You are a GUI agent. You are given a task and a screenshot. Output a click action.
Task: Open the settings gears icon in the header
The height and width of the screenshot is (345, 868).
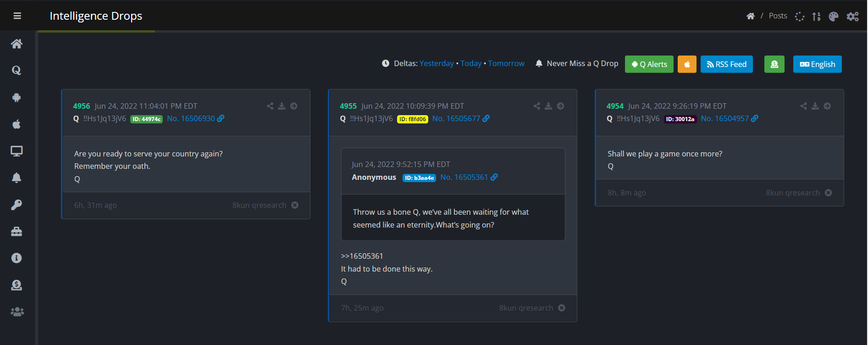pyautogui.click(x=853, y=17)
